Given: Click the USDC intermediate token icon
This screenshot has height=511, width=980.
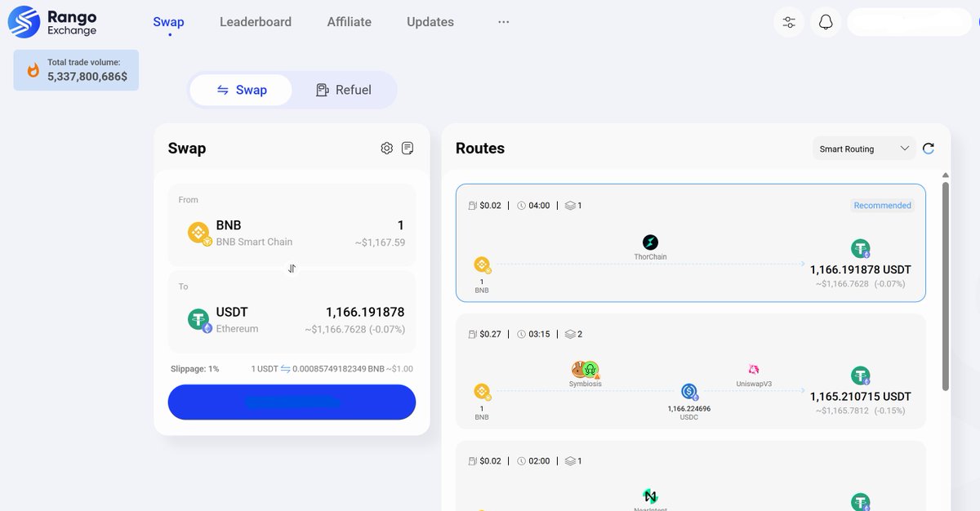Looking at the screenshot, I should 689,392.
